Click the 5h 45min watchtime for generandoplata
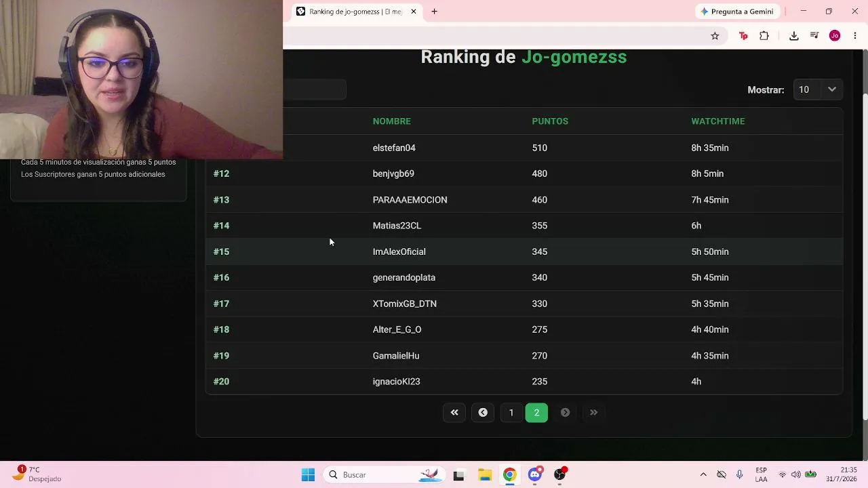The width and height of the screenshot is (868, 488). click(710, 277)
